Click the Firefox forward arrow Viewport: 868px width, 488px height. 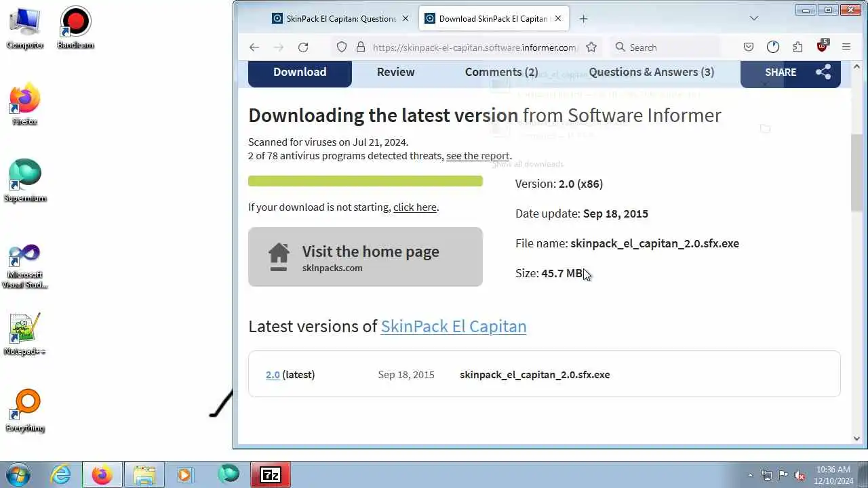point(278,47)
